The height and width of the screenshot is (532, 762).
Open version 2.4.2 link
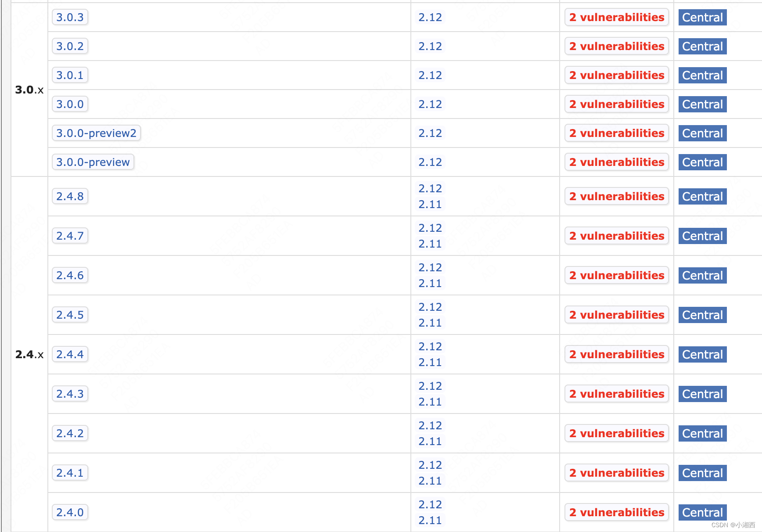tap(70, 433)
